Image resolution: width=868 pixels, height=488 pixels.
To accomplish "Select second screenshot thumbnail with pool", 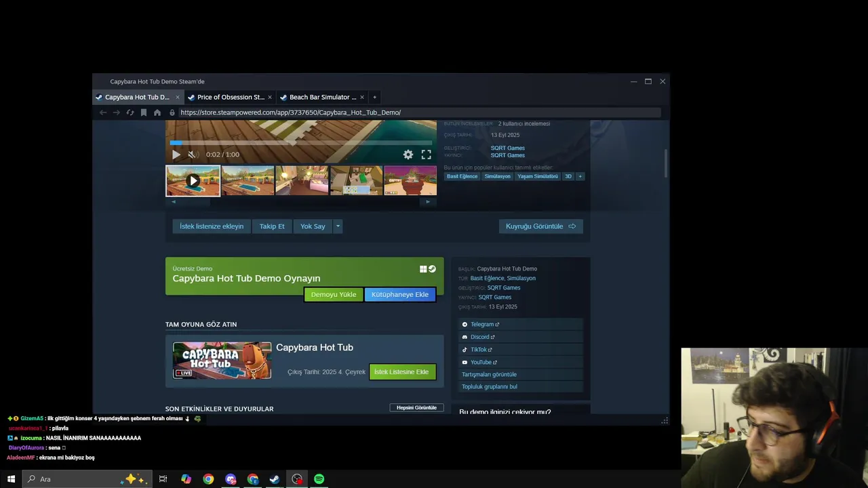I will pos(248,181).
